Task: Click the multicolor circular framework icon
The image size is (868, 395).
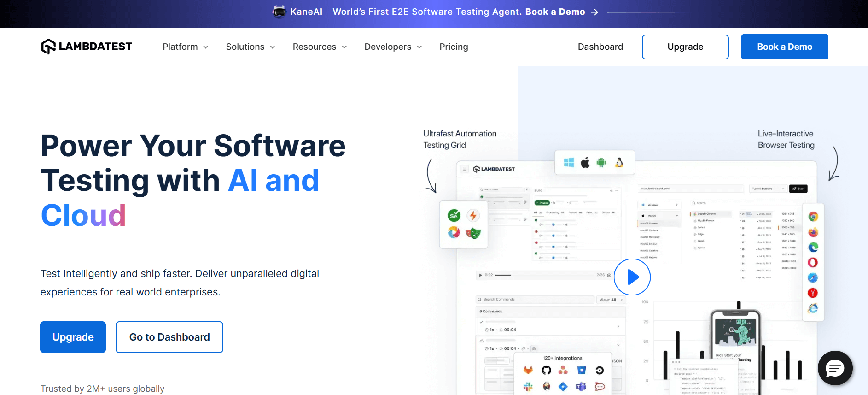Action: [454, 232]
